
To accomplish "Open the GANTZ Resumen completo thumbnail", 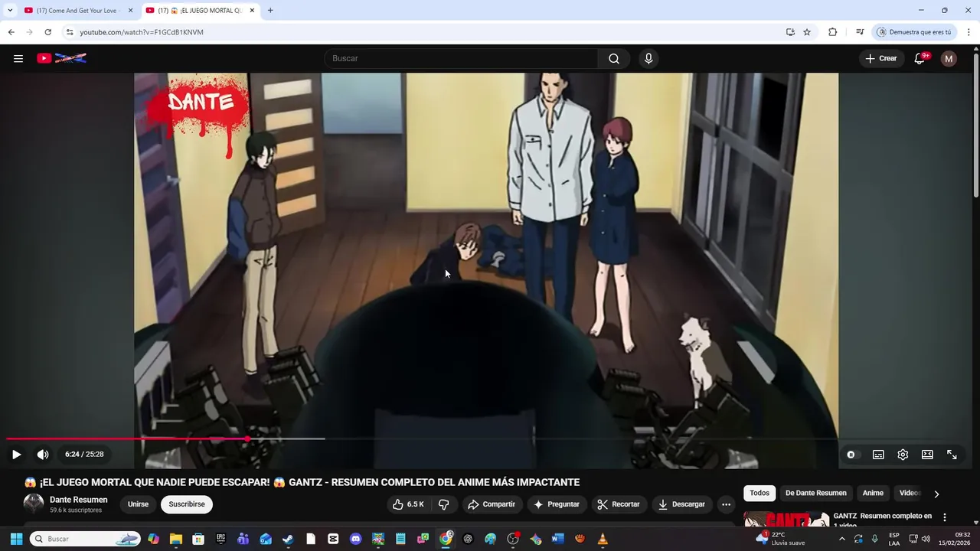I will tap(786, 520).
